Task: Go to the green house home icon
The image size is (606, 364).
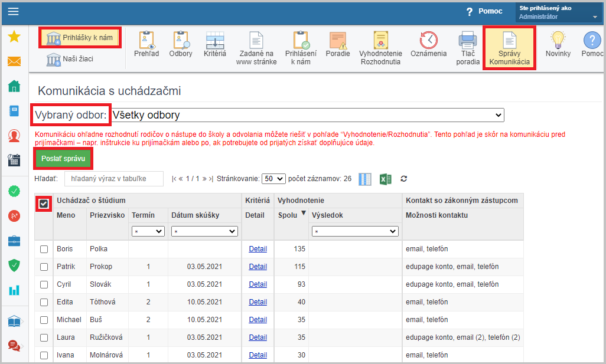Action: click(14, 86)
